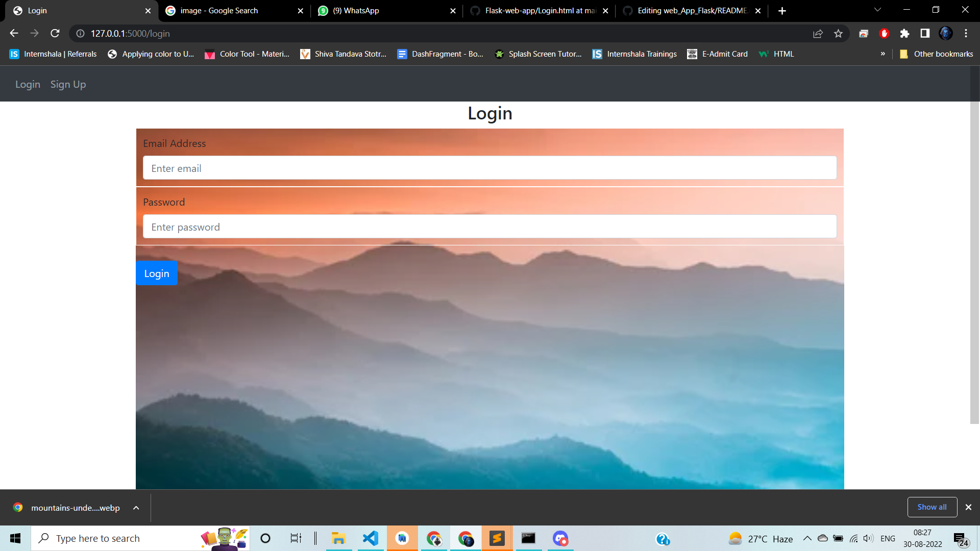This screenshot has height=551, width=980.
Task: Click the browser back arrow
Action: point(13,33)
